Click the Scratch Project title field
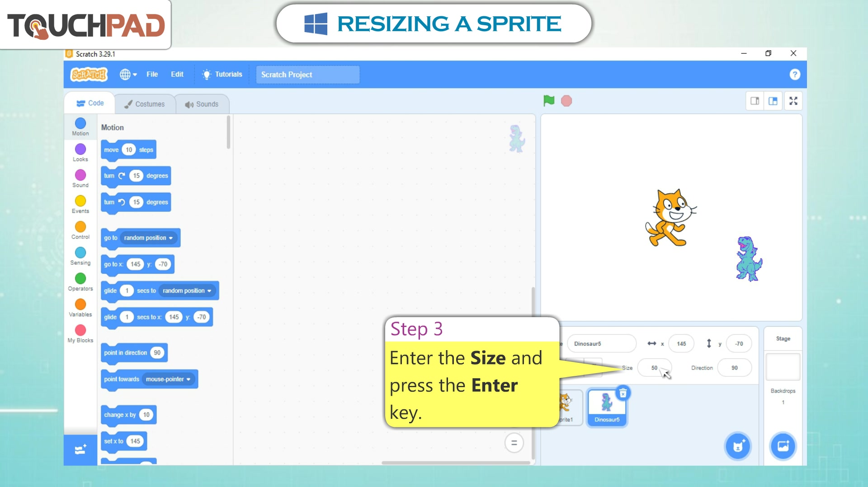Viewport: 868px width, 487px height. coord(307,75)
